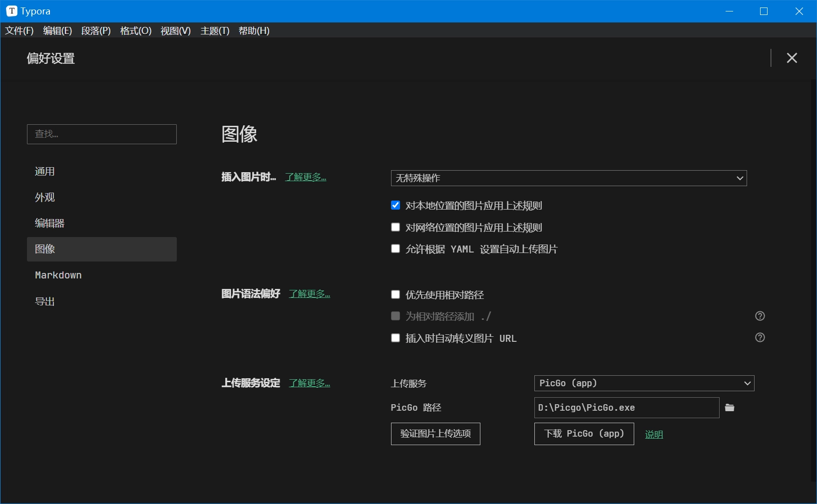This screenshot has width=817, height=504.
Task: Open the 无特殊操作 insert-image dropdown
Action: pos(569,178)
